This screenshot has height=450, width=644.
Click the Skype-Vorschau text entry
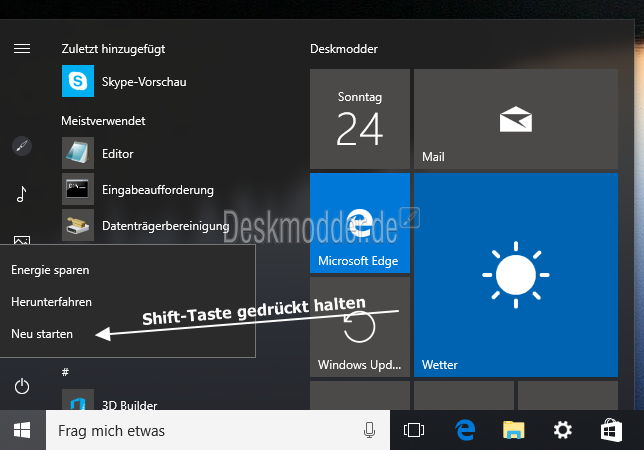[144, 82]
